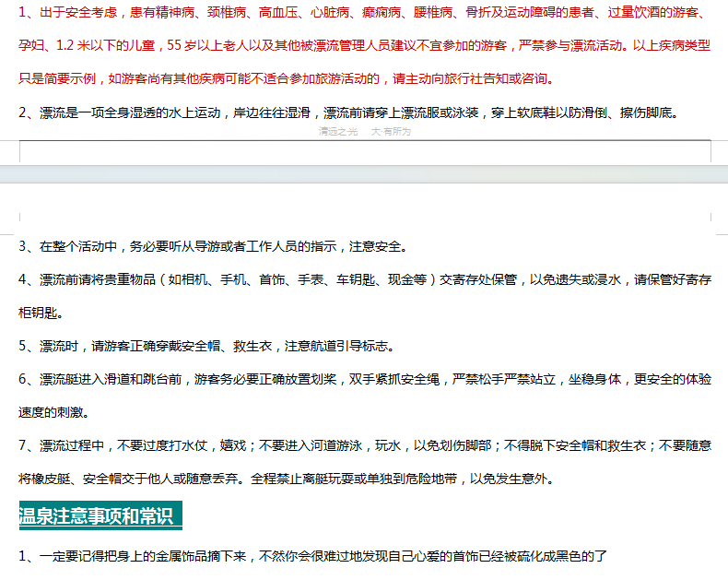728x580 pixels.
Task: Click the footer text '清远之光'
Action: (x=338, y=132)
